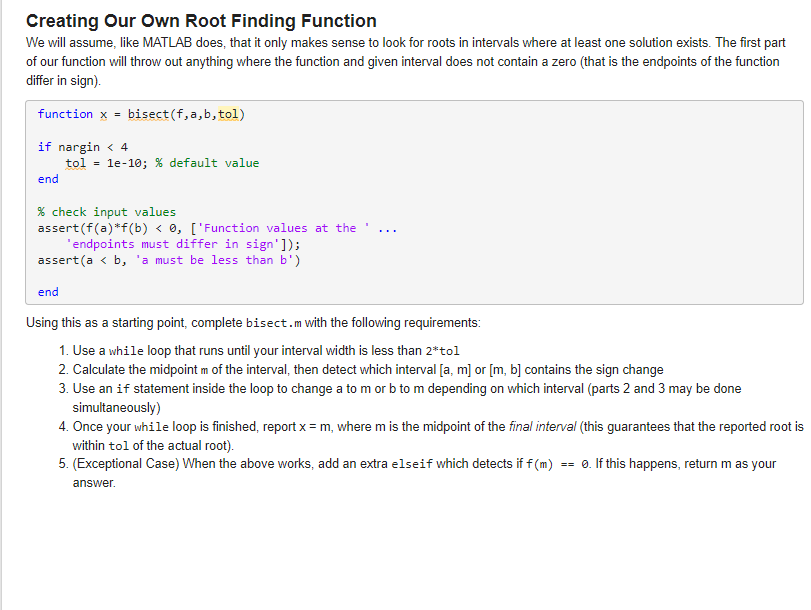Viewport: 811px width, 610px height.
Task: Click the output variable x in the function definition
Action: click(104, 113)
